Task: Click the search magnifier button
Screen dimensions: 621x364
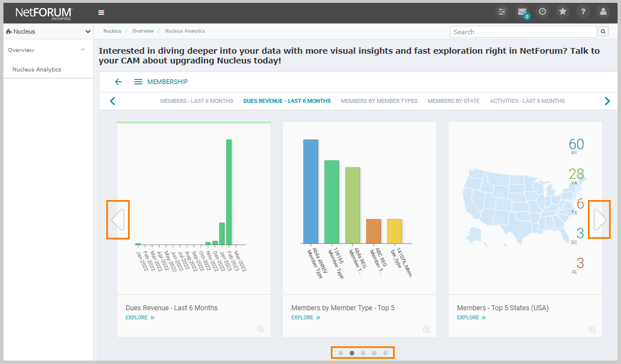Action: [603, 31]
